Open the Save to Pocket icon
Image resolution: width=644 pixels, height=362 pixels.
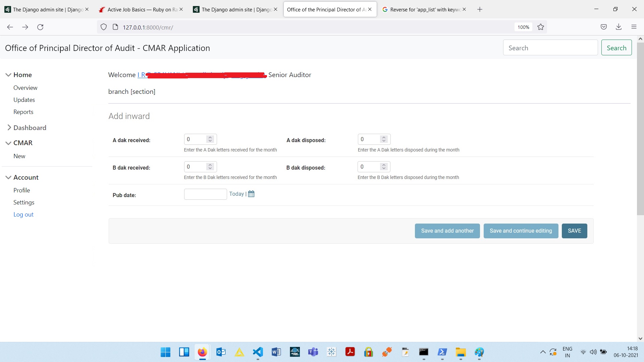(604, 27)
